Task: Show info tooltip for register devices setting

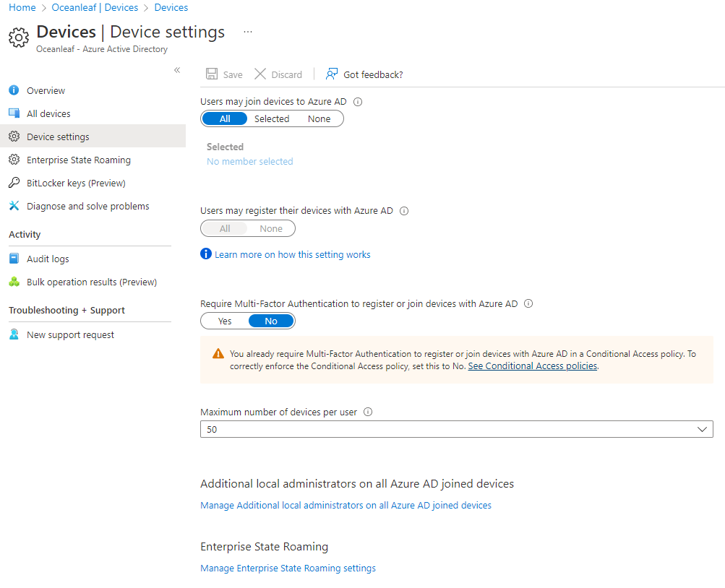Action: point(404,211)
